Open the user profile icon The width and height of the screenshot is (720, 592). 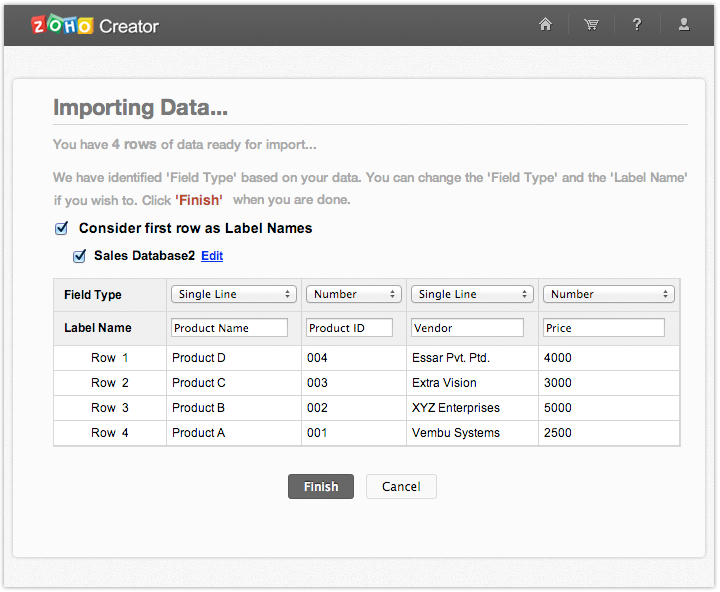coord(684,25)
